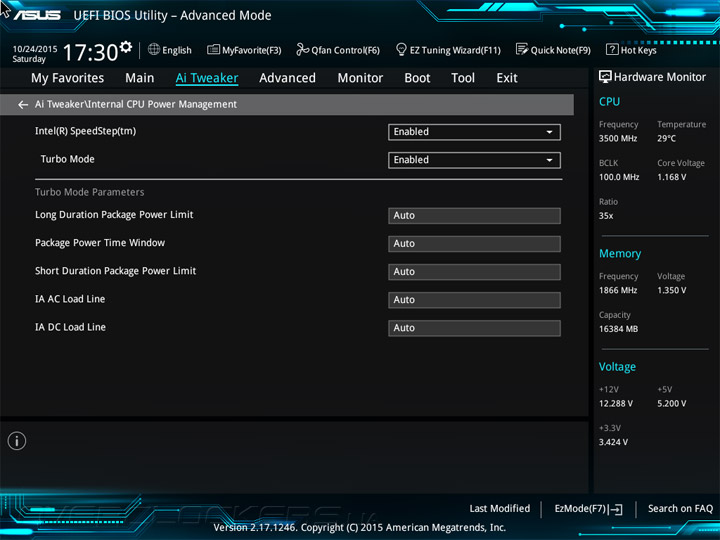Open Quick Note(F9) notepad icon
720x540 pixels.
[522, 49]
